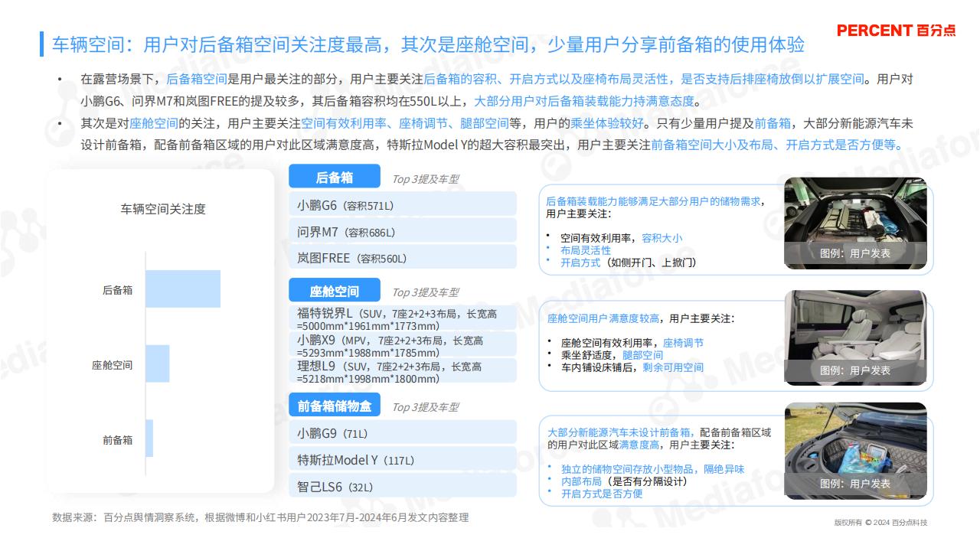
Task: Open the trunk photo thumbnail
Action: click(x=855, y=223)
